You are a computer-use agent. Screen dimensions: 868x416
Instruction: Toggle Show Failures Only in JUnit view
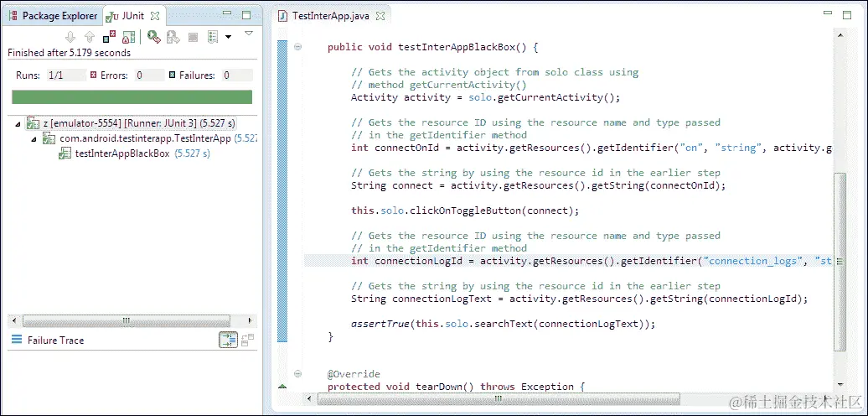(109, 37)
